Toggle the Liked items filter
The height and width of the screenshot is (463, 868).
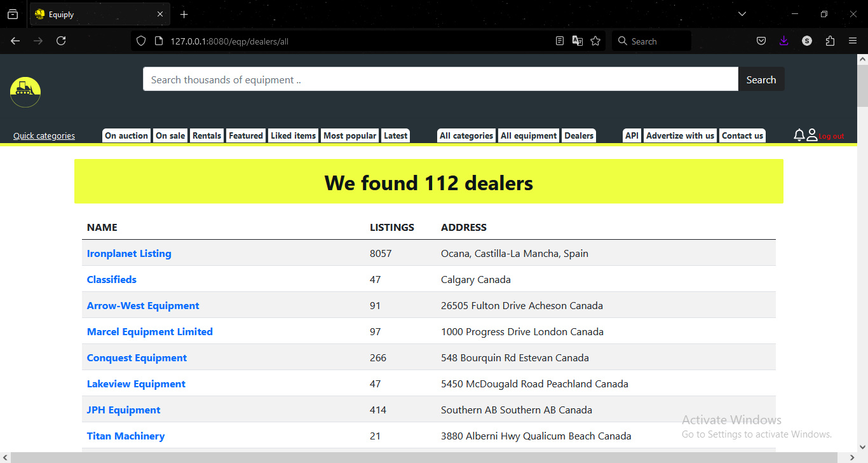293,135
